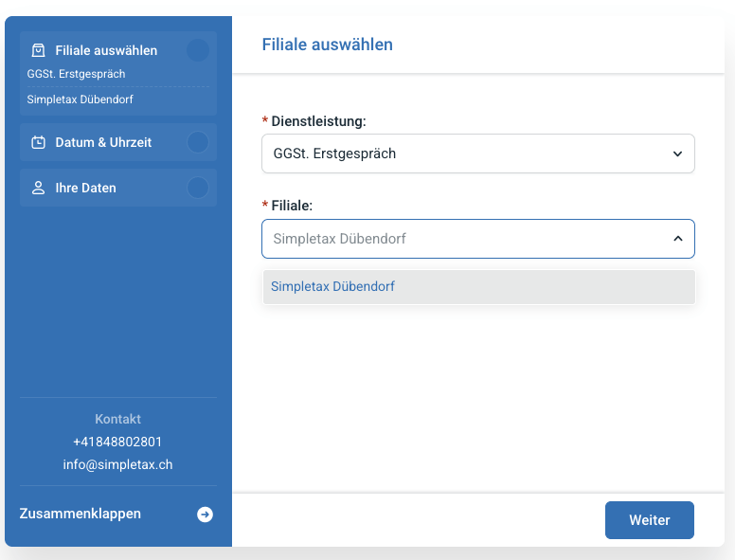735x560 pixels.
Task: Click the GGSt. Erstgespräch service selection box
Action: [464, 154]
